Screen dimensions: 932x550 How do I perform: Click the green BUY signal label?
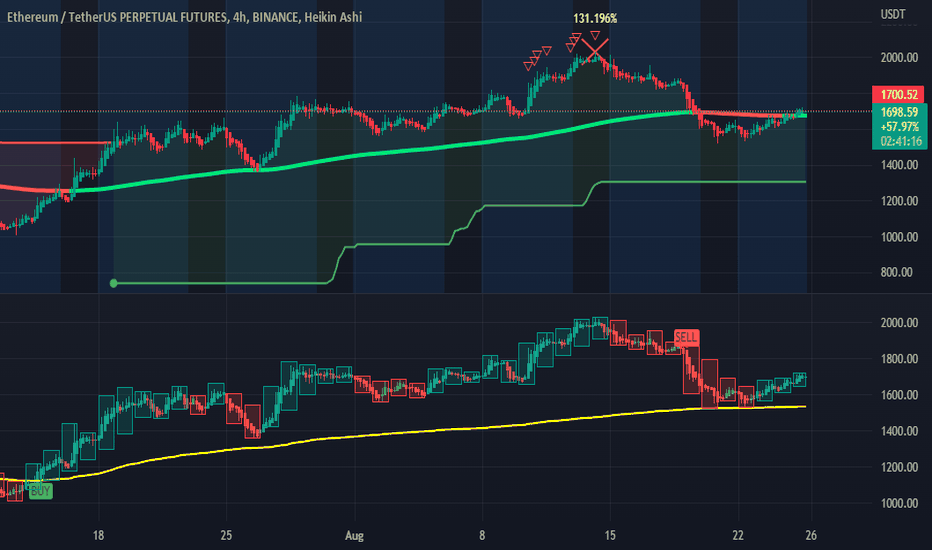pyautogui.click(x=40, y=491)
